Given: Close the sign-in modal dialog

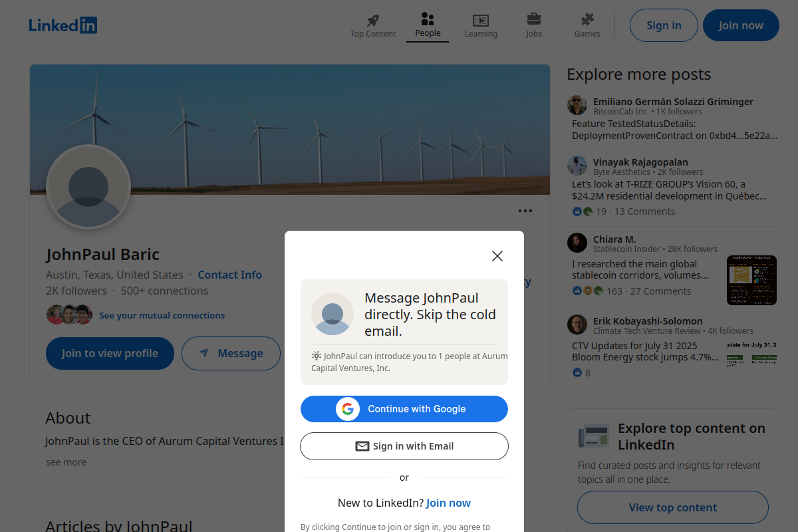Looking at the screenshot, I should pyautogui.click(x=497, y=256).
